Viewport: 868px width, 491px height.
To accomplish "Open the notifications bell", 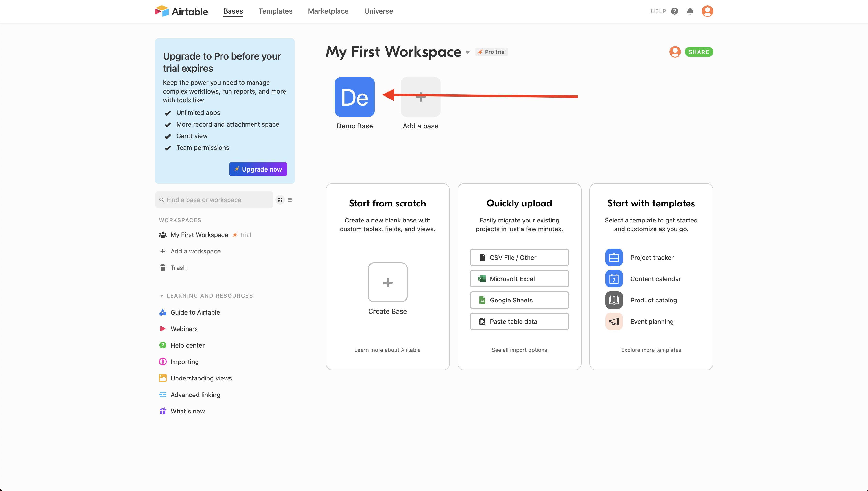I will [x=690, y=11].
